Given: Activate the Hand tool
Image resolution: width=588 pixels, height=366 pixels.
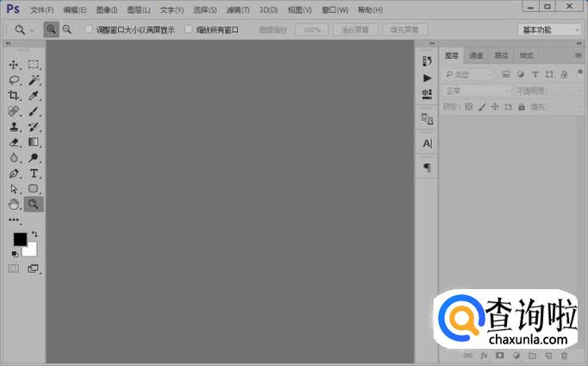Looking at the screenshot, I should pos(14,205).
